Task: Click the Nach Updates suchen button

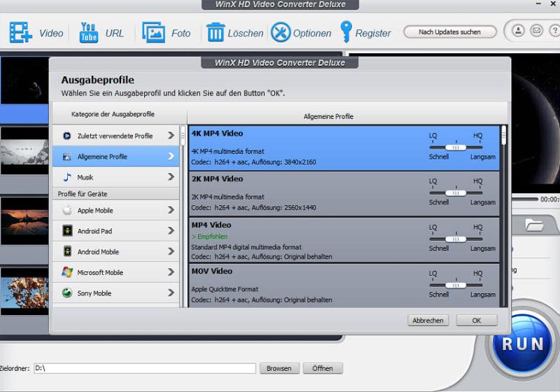Action: [449, 31]
